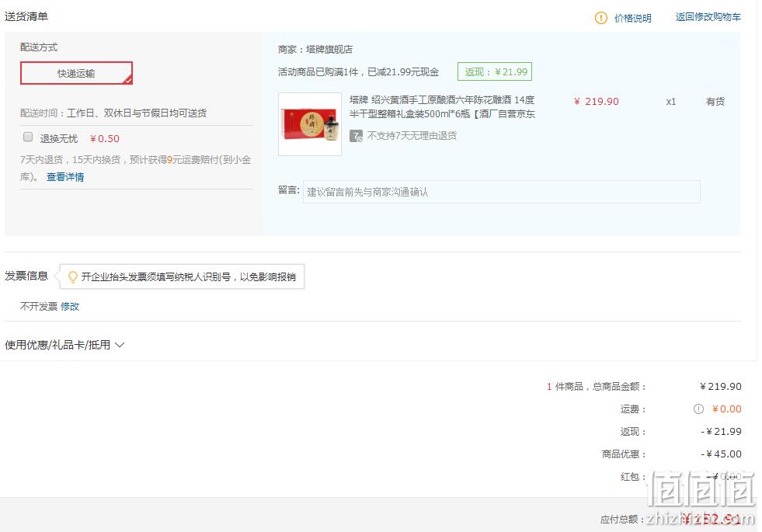762x532 pixels.
Task: Click the 活动商品已购满1件 promotion text
Action: pyautogui.click(x=359, y=72)
